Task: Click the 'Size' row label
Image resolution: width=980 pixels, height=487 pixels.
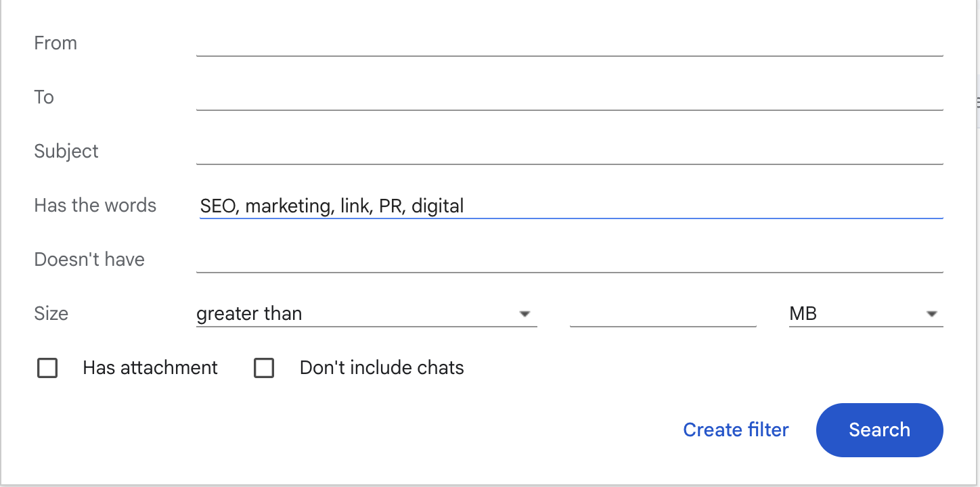Action: [x=51, y=314]
